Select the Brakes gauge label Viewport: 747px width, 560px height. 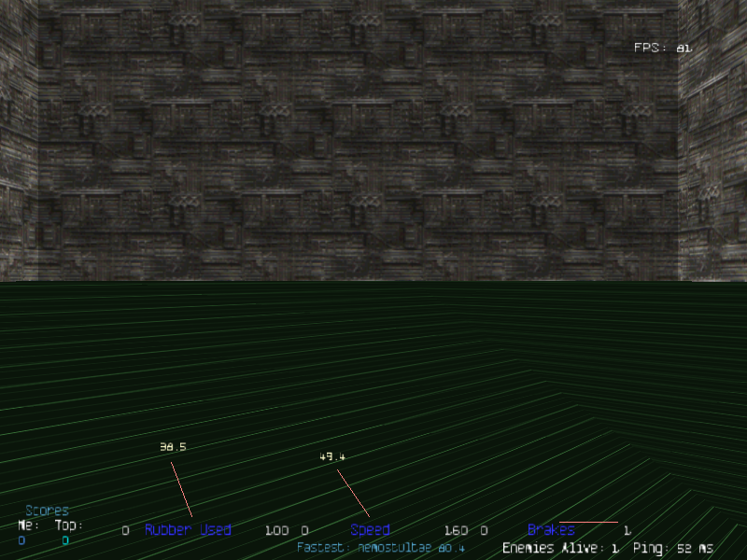click(551, 530)
